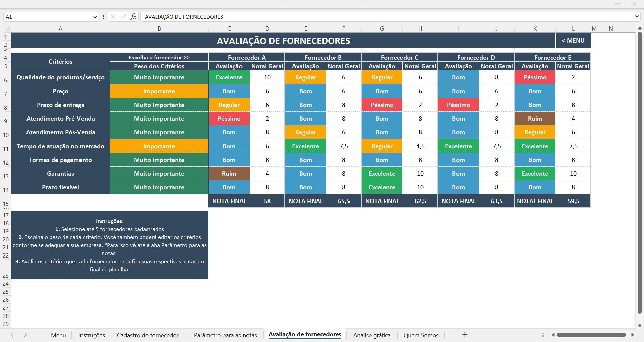This screenshot has height=342, width=644.
Task: Select the Garantias criterion cell
Action: (x=61, y=173)
